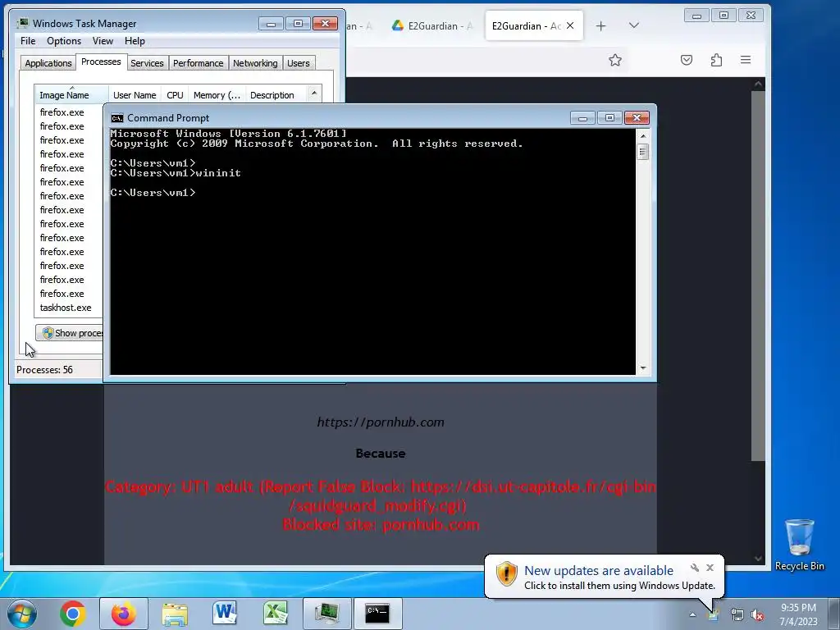840x630 pixels.
Task: Sort processes by User Name column
Action: 135,95
